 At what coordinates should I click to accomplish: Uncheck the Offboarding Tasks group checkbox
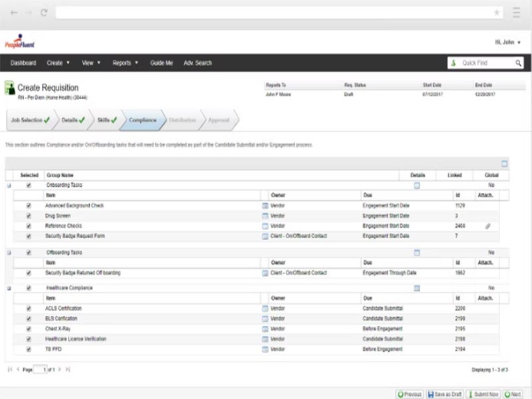click(27, 253)
